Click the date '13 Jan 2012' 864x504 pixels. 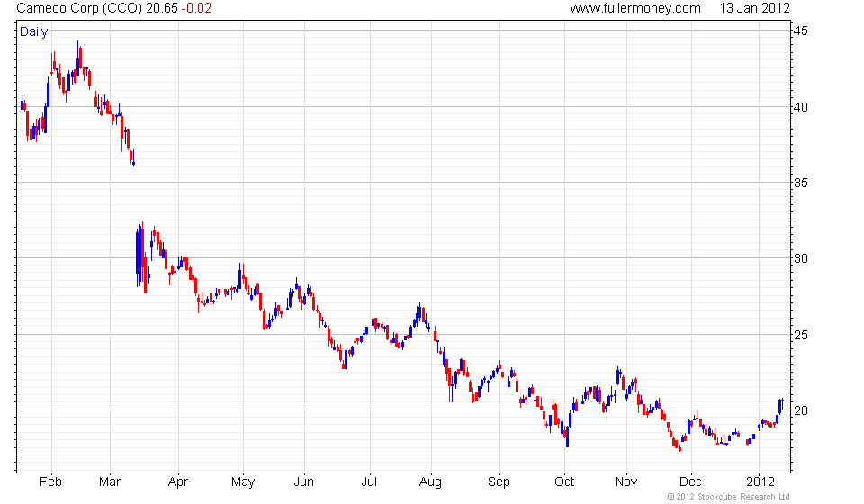(x=754, y=8)
